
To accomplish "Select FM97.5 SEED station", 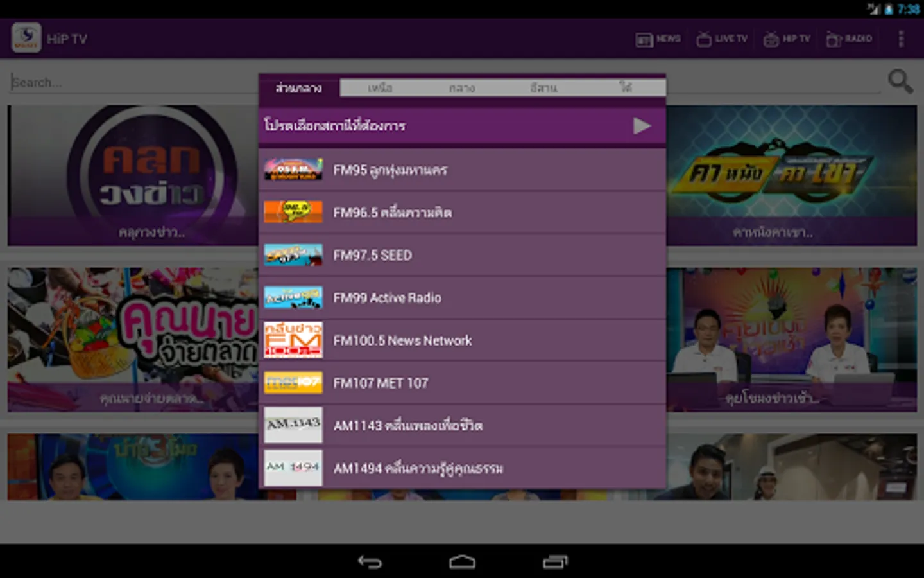I will [x=462, y=255].
